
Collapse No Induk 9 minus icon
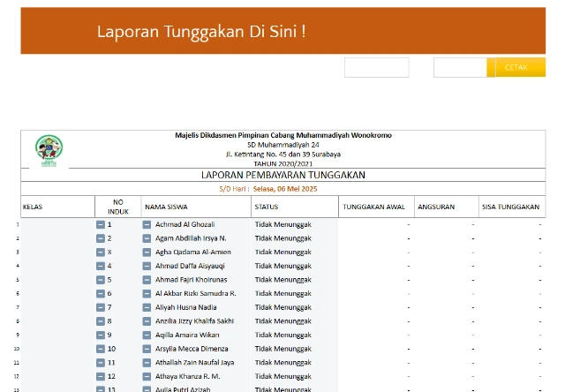point(101,335)
